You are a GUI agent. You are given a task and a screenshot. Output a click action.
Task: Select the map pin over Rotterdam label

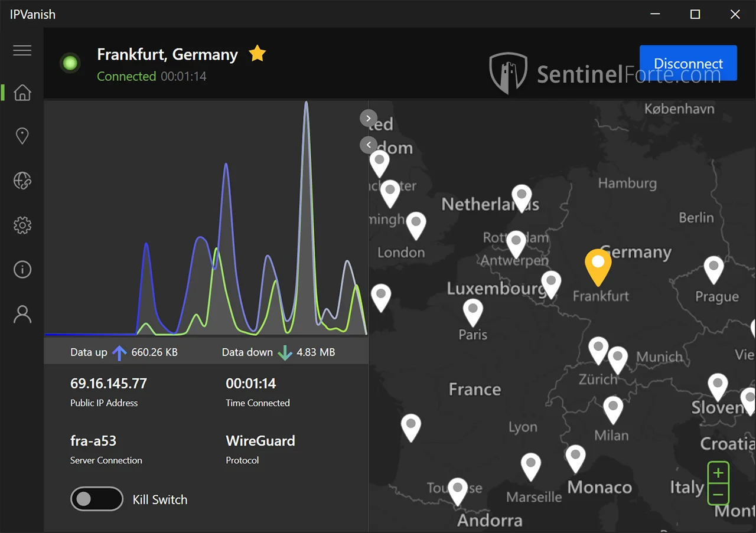tap(516, 244)
